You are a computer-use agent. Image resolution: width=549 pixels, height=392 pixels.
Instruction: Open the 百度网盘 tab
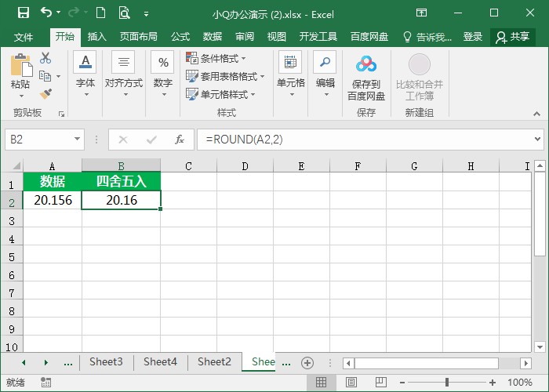pyautogui.click(x=369, y=37)
